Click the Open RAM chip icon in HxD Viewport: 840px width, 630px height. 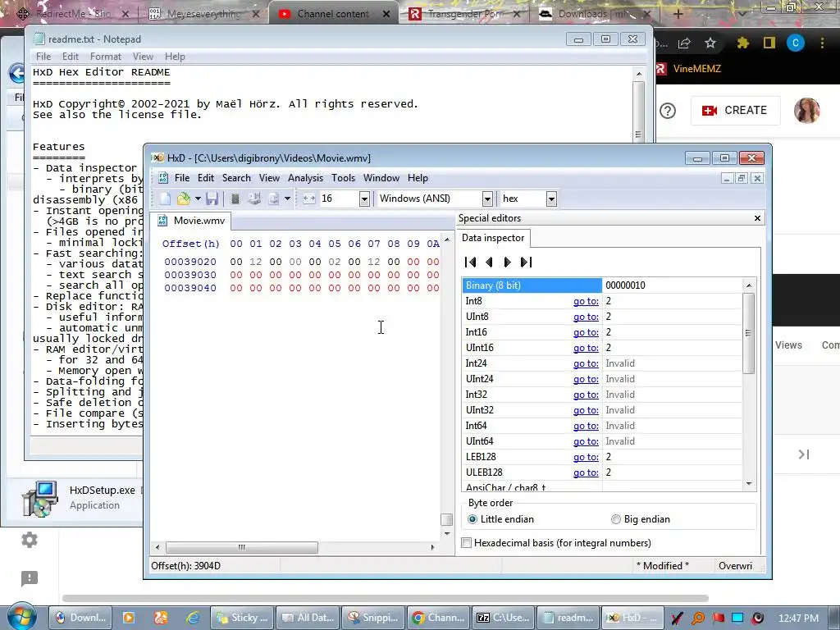coord(235,199)
